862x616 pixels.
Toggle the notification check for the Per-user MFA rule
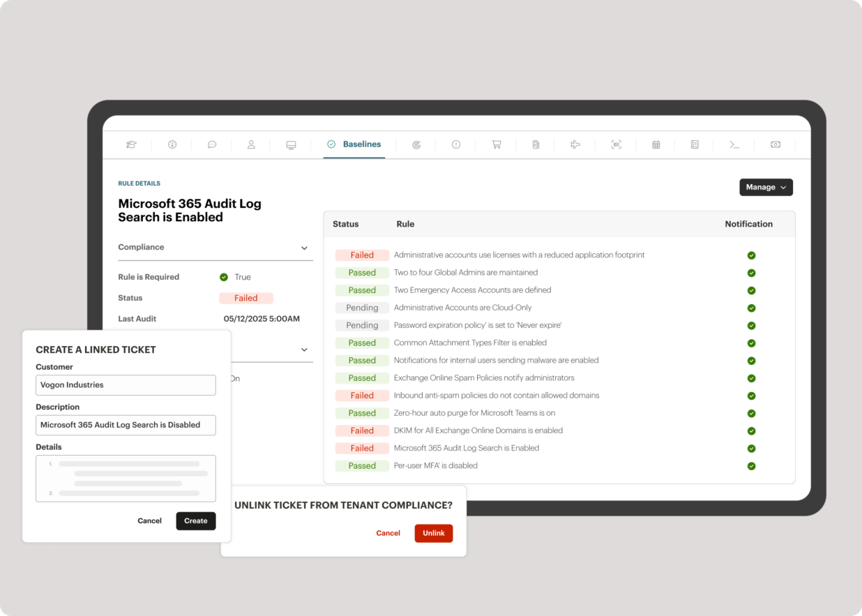(751, 465)
